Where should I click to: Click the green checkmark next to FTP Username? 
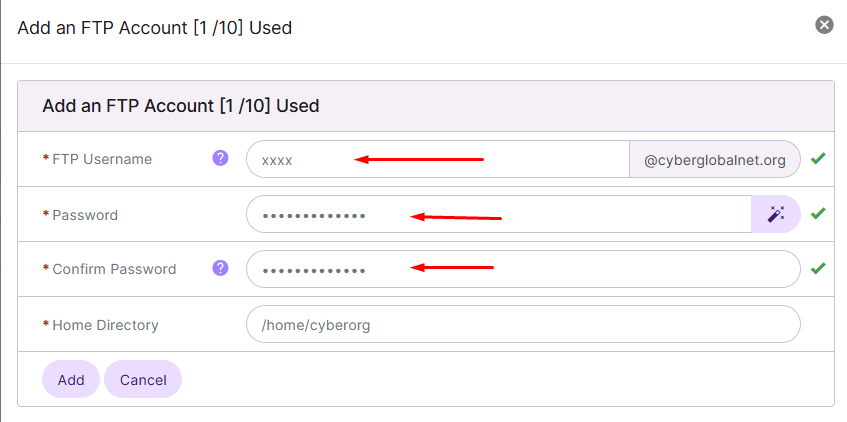pyautogui.click(x=818, y=158)
